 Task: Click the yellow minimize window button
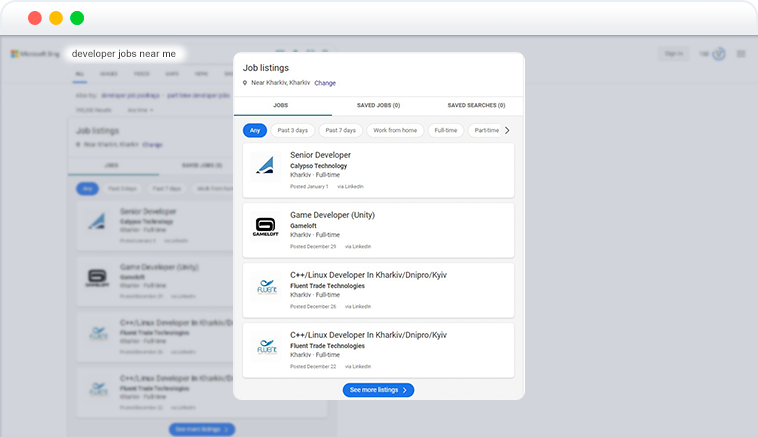click(x=56, y=18)
